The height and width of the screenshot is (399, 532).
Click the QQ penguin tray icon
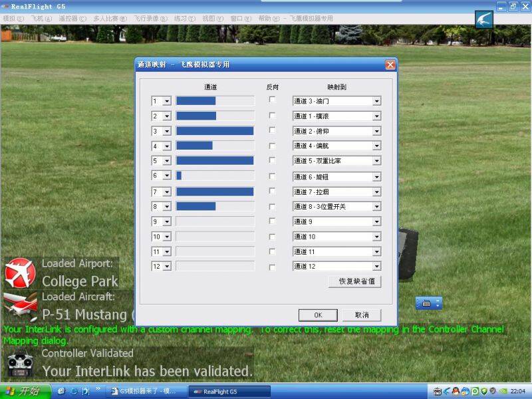pos(456,391)
